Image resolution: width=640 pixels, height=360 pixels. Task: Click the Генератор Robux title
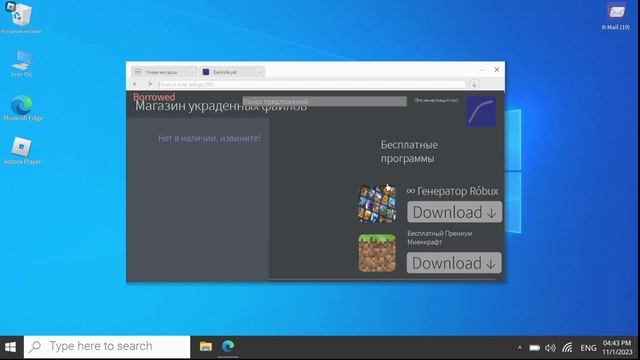click(x=452, y=191)
